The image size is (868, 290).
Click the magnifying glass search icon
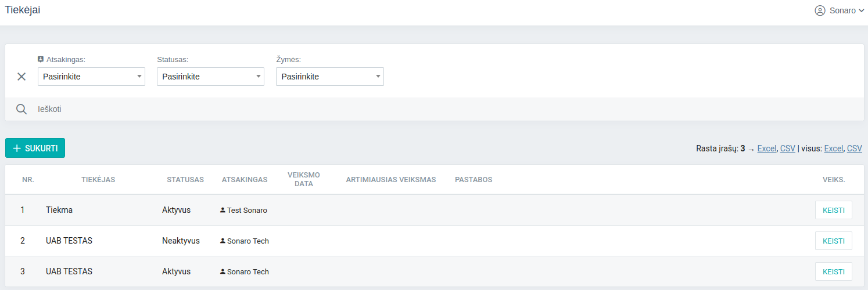(x=21, y=109)
